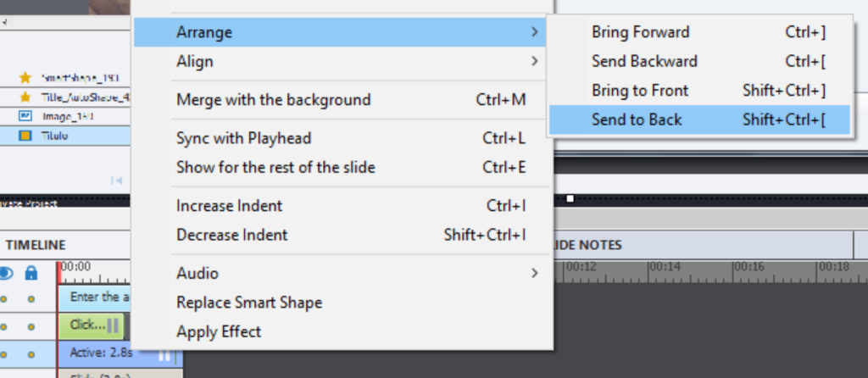The height and width of the screenshot is (378, 868).
Task: Click the red playhead at 00:00
Action: pos(59,271)
